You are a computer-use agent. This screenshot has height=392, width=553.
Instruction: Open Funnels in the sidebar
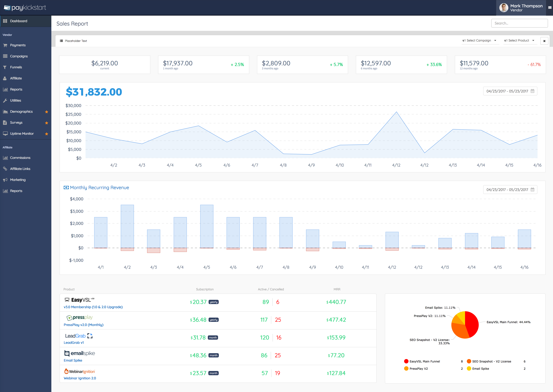coord(16,67)
